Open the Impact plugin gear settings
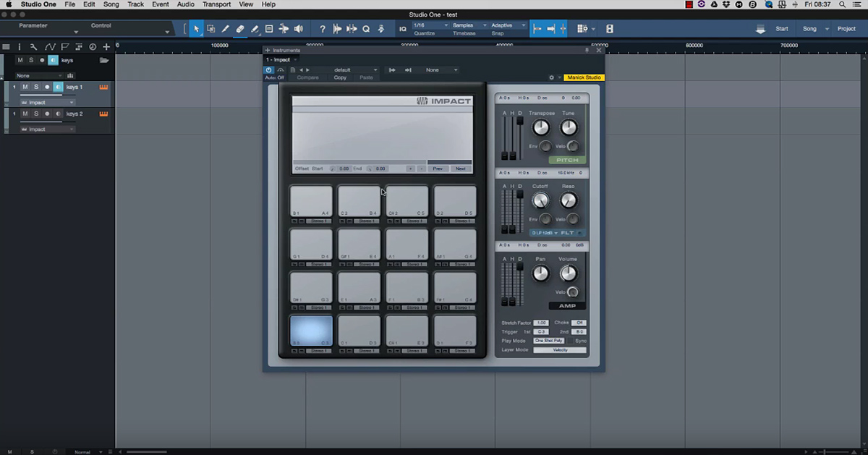868x455 pixels. pos(551,77)
